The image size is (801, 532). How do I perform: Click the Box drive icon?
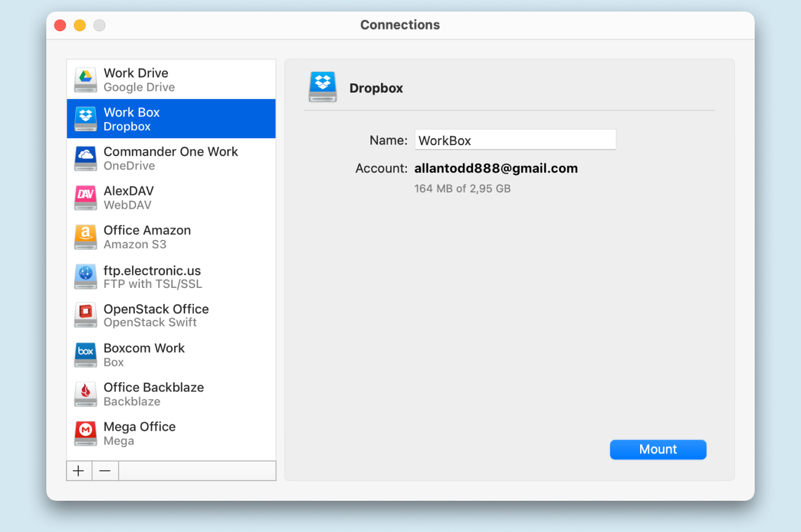click(86, 355)
